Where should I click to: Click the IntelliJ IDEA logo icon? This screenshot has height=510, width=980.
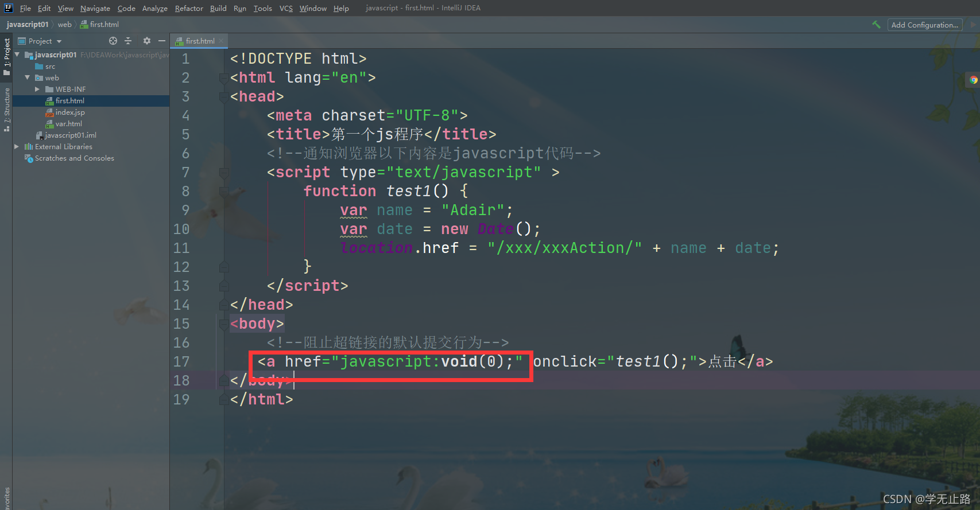coord(8,8)
